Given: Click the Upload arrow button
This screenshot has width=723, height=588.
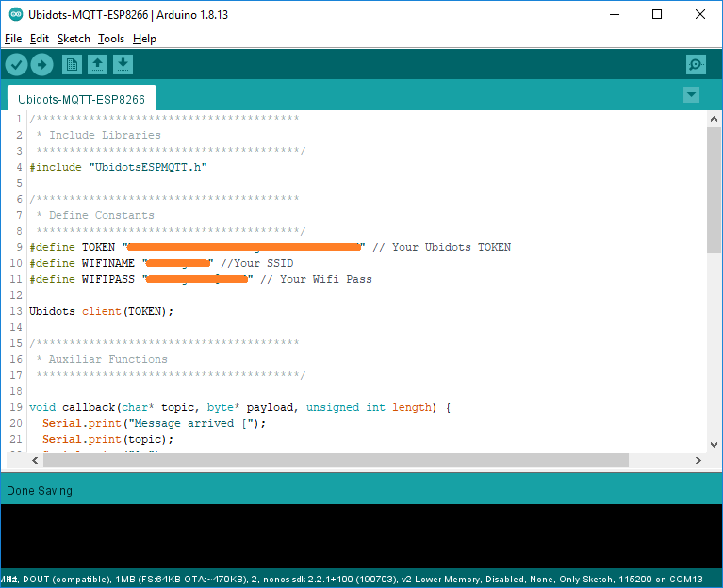Looking at the screenshot, I should coord(42,64).
